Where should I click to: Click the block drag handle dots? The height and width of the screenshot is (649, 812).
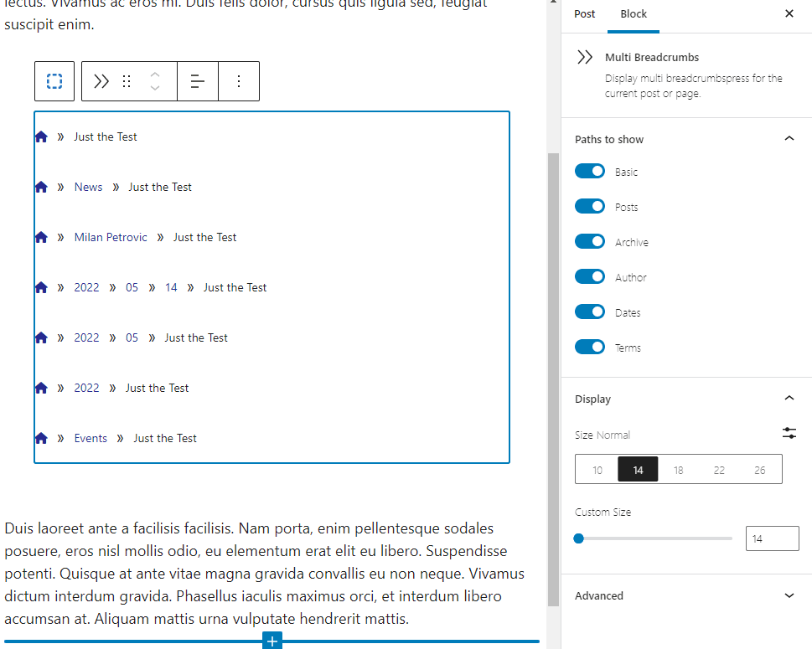pos(127,81)
